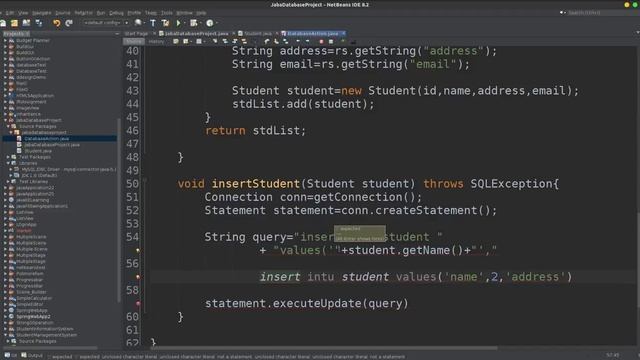Screen dimensions: 640x360
Task: Switch to the JabaDatabaseProject.java tab
Action: 197,33
